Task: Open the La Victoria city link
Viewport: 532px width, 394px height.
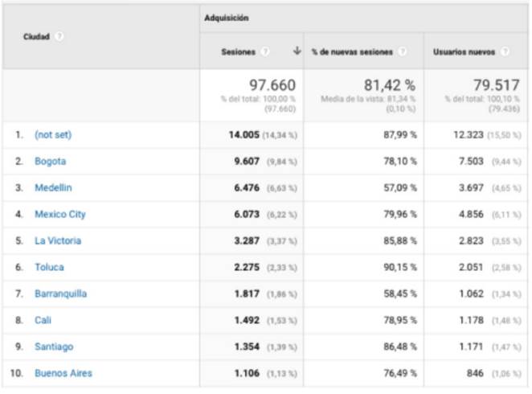Action: (57, 240)
